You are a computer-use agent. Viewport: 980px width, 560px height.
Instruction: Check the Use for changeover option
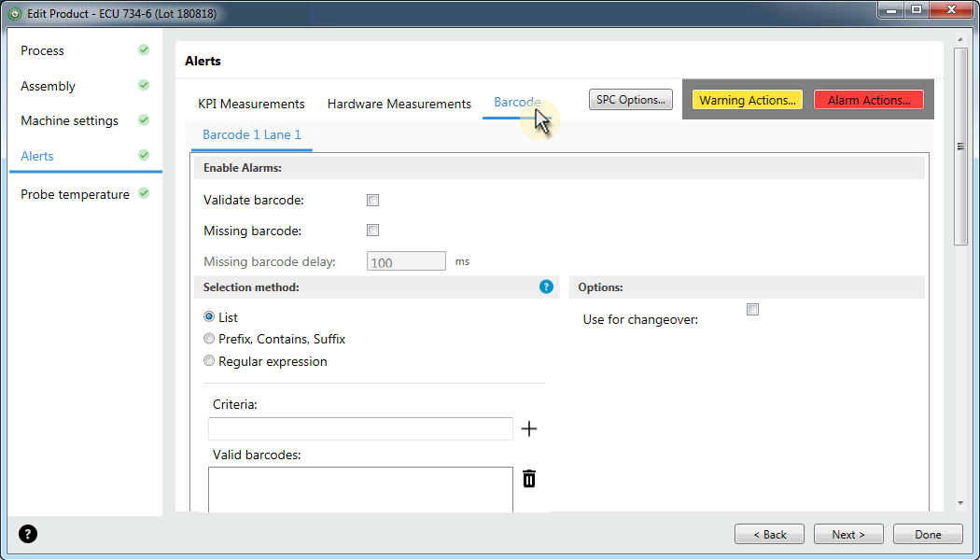(x=752, y=309)
